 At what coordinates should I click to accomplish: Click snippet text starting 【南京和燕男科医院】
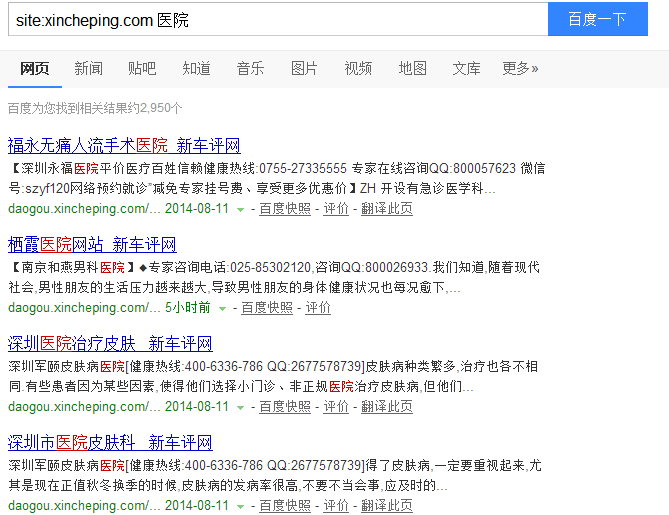click(274, 277)
